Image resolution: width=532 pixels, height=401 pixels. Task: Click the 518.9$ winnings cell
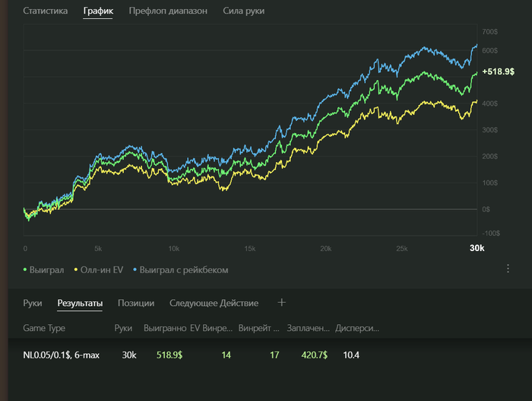pos(169,355)
